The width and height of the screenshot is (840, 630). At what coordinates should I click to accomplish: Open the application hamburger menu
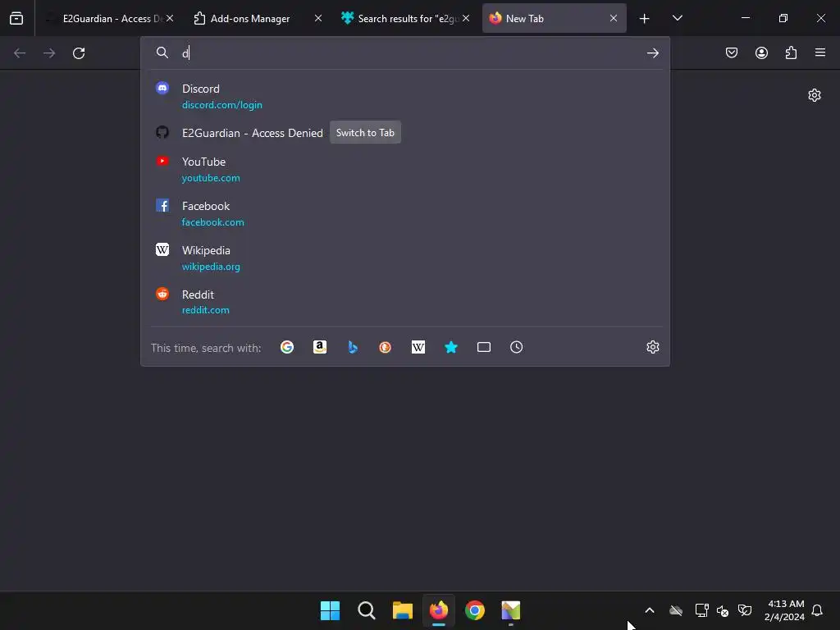[x=820, y=52]
